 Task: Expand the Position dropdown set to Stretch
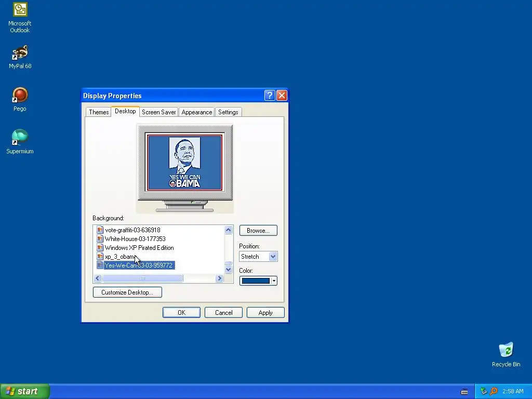273,257
